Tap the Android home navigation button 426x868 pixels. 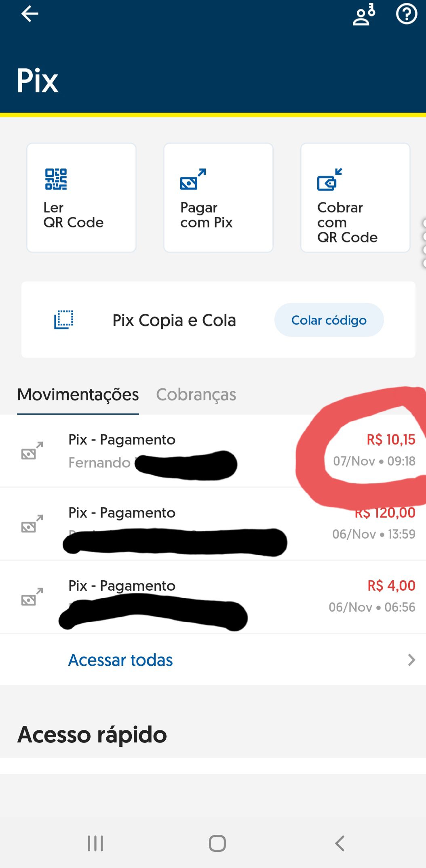(217, 843)
